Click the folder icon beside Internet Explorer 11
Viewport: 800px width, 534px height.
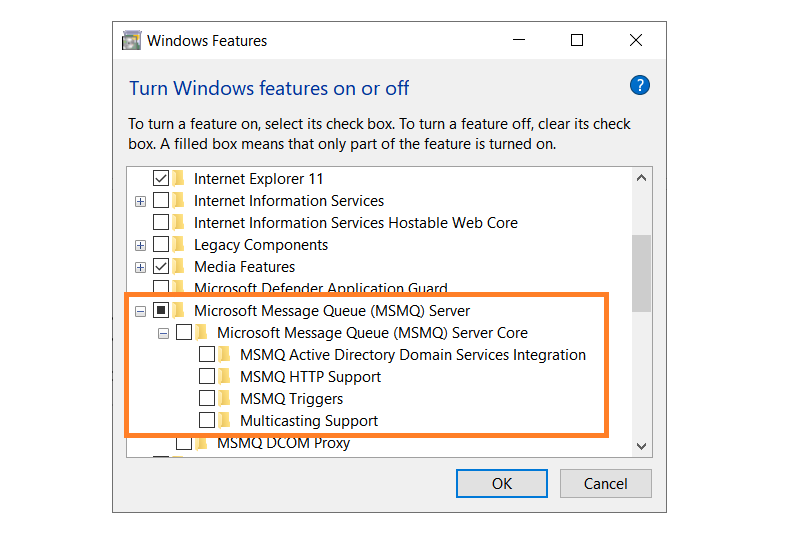(x=179, y=179)
